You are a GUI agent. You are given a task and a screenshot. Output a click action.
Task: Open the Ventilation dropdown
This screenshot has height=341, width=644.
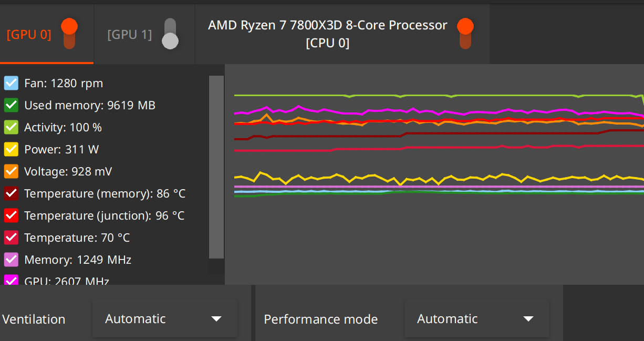pos(164,319)
